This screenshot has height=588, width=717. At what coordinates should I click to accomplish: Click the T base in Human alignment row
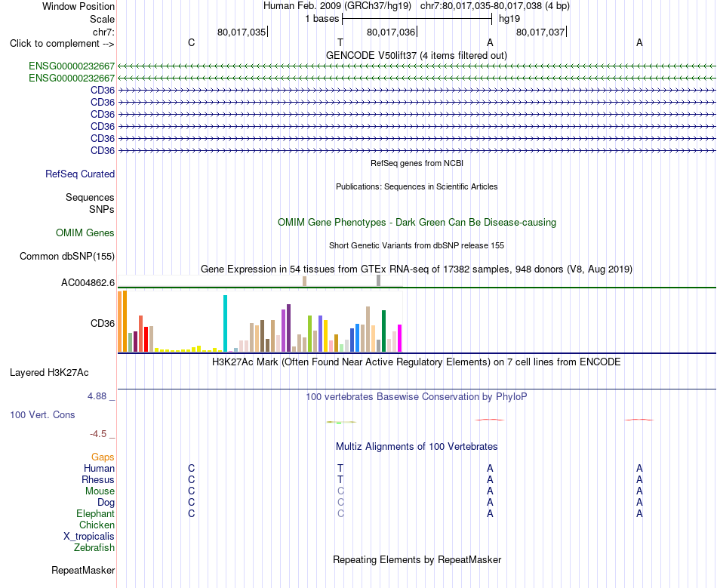pyautogui.click(x=340, y=468)
